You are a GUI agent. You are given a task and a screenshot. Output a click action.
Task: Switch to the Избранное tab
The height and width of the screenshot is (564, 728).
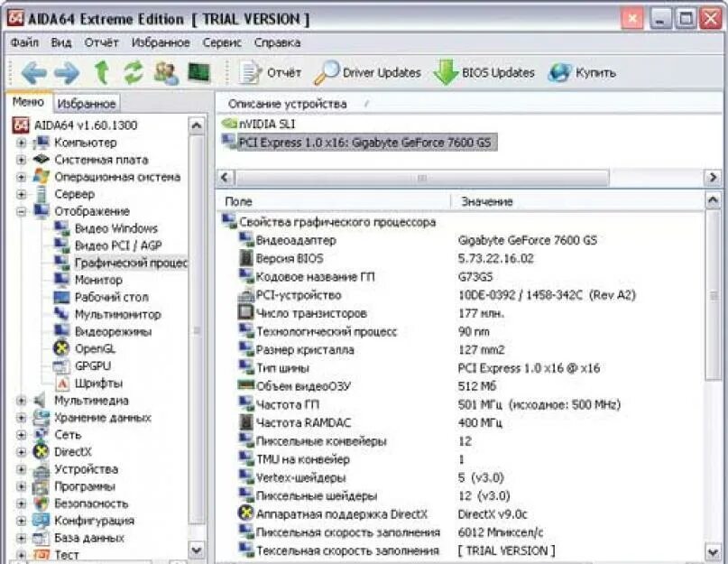coord(87,104)
